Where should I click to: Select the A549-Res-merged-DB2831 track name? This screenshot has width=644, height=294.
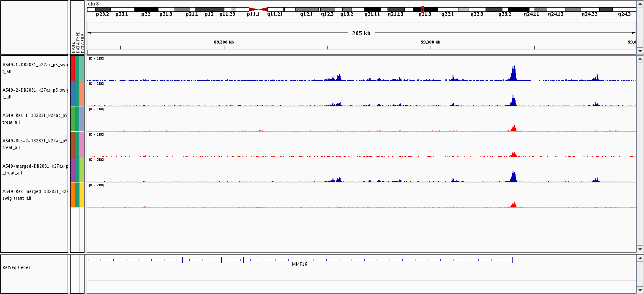coord(35,195)
